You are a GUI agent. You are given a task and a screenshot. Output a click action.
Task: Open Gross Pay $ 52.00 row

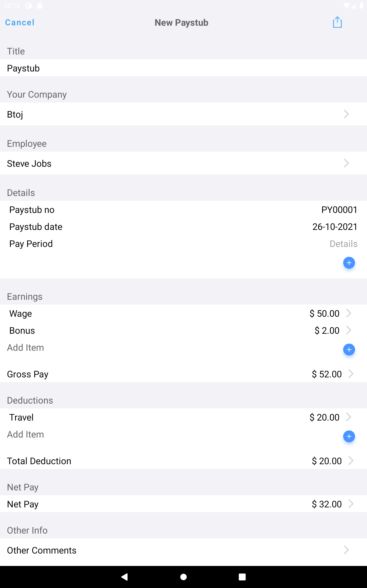[x=183, y=374]
